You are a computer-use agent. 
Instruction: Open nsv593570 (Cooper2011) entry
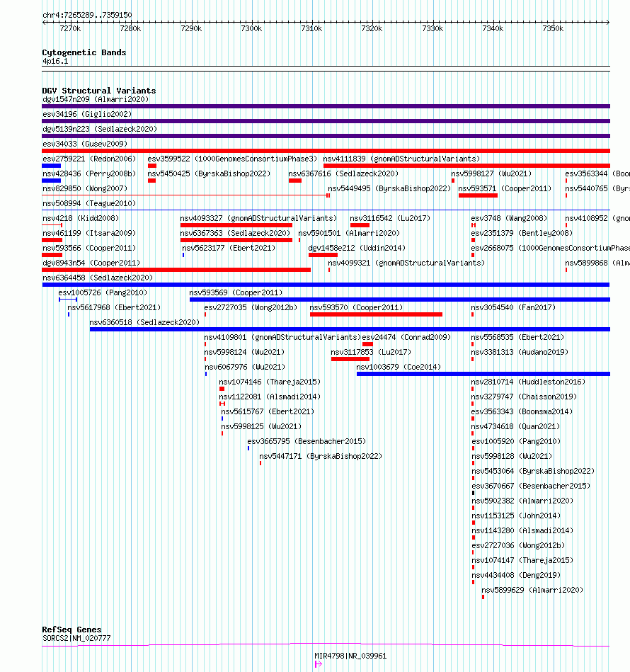tap(356, 308)
